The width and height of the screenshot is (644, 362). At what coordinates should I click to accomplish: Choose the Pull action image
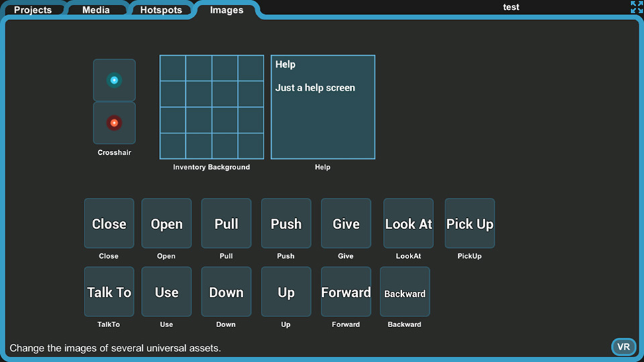[226, 223]
